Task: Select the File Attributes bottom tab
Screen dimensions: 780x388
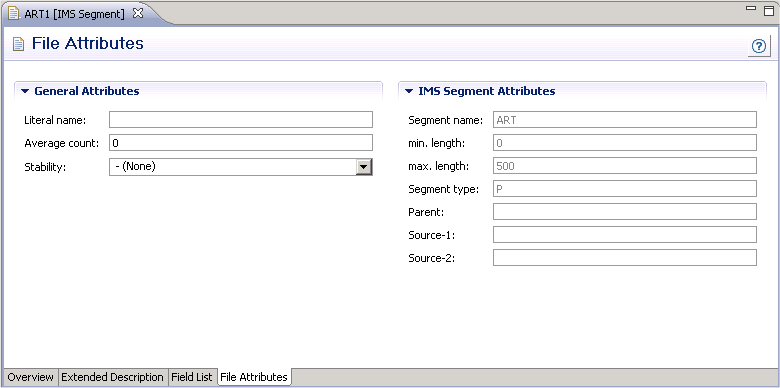Action: [x=254, y=377]
